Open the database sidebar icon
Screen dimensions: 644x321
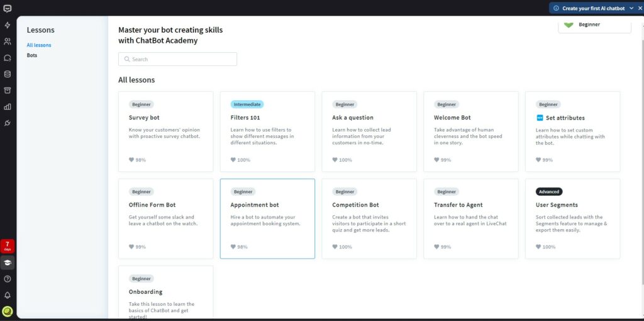[x=8, y=74]
